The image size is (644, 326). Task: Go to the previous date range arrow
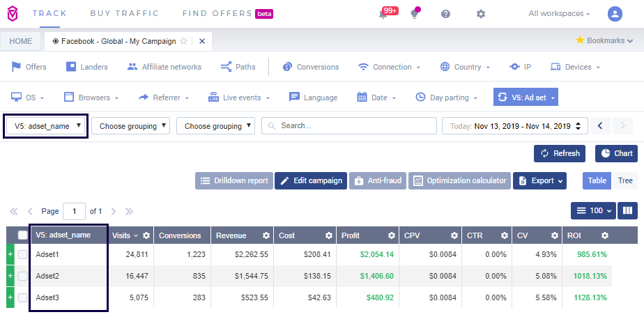[602, 126]
